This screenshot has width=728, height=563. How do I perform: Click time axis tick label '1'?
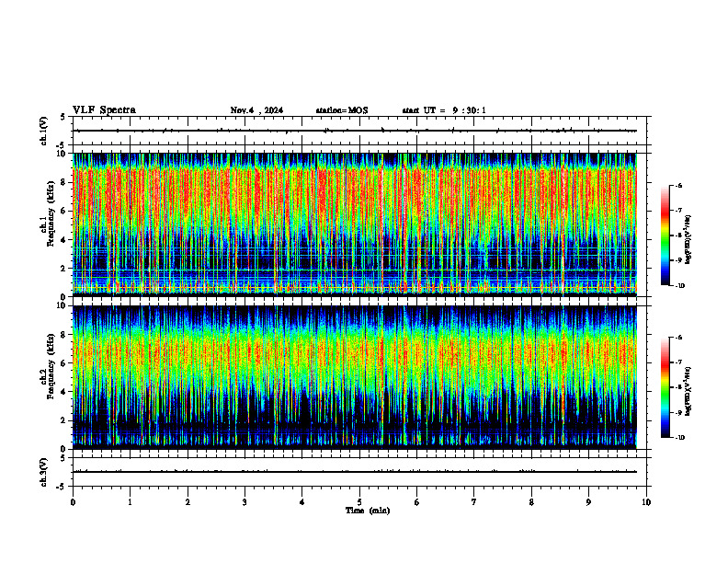(131, 502)
